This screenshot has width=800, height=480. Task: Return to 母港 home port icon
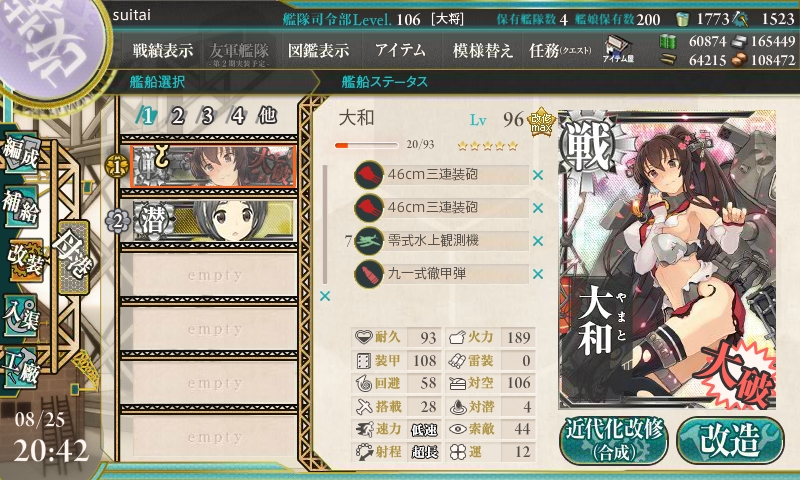click(74, 258)
